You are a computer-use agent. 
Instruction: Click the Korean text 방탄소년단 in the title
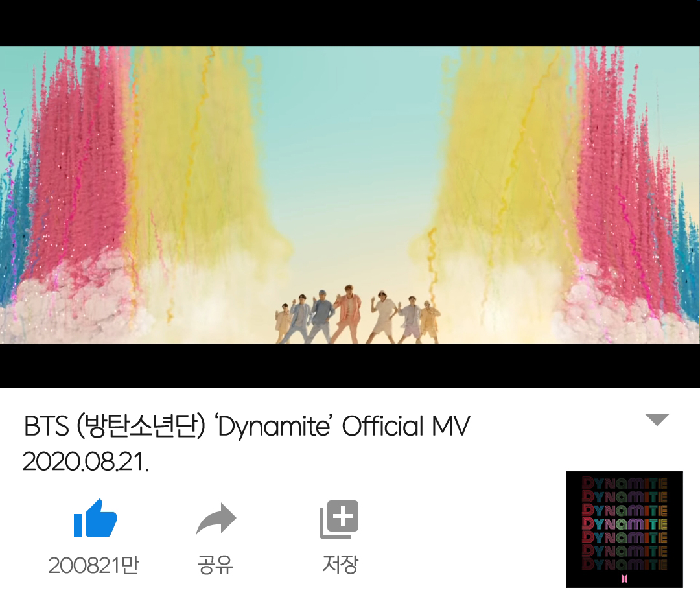141,425
